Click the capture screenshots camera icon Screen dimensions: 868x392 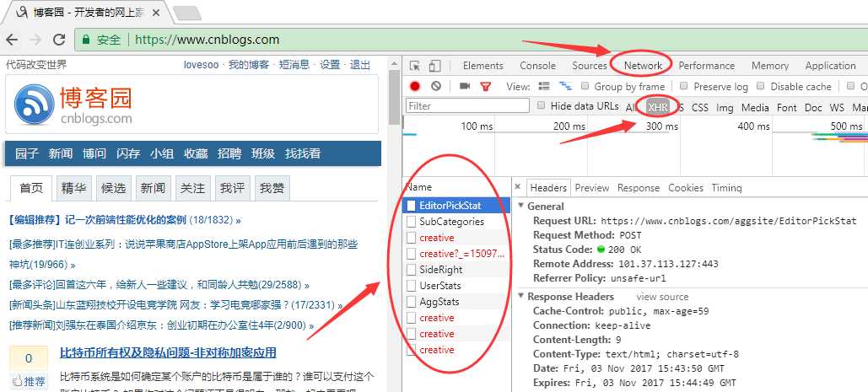pyautogui.click(x=465, y=86)
